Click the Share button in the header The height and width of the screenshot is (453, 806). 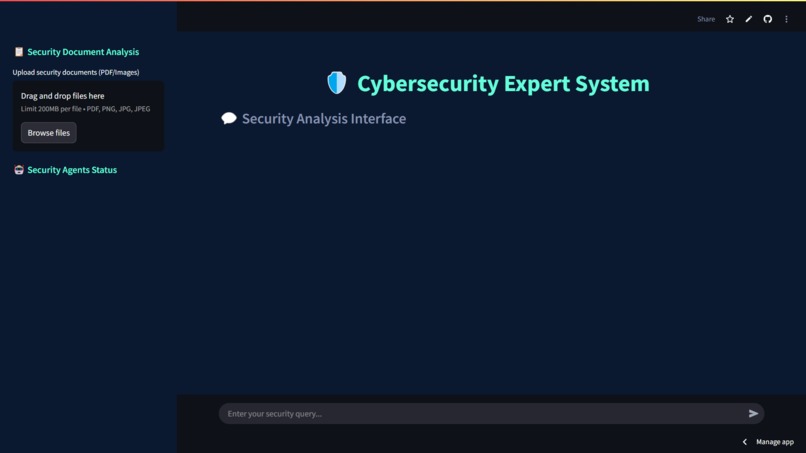click(706, 19)
